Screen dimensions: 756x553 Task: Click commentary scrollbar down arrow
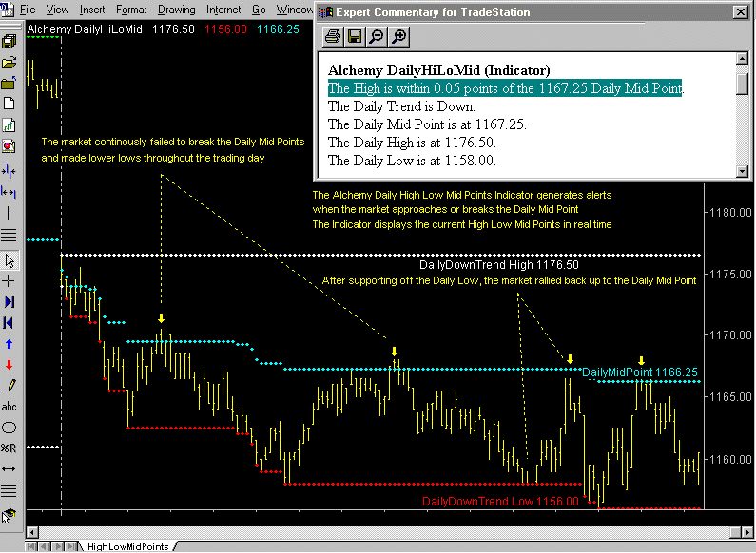click(x=742, y=170)
